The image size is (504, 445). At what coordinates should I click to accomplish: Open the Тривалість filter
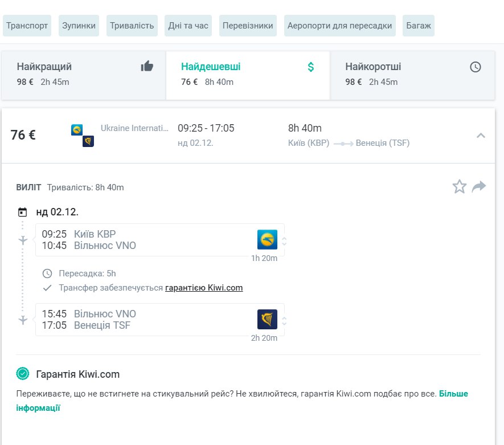pos(132,26)
